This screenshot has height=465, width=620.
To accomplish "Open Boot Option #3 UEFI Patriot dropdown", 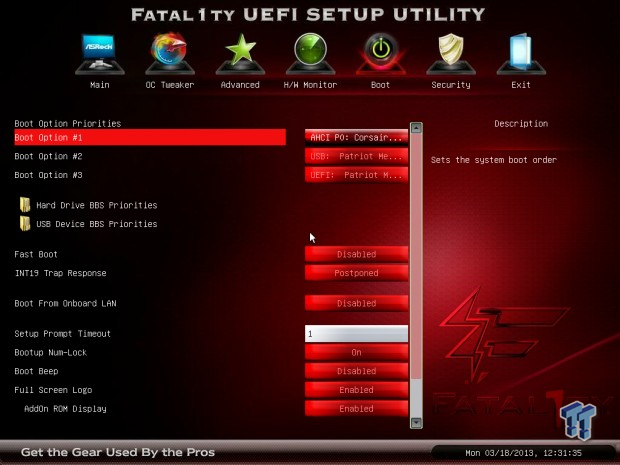I will pyautogui.click(x=356, y=175).
